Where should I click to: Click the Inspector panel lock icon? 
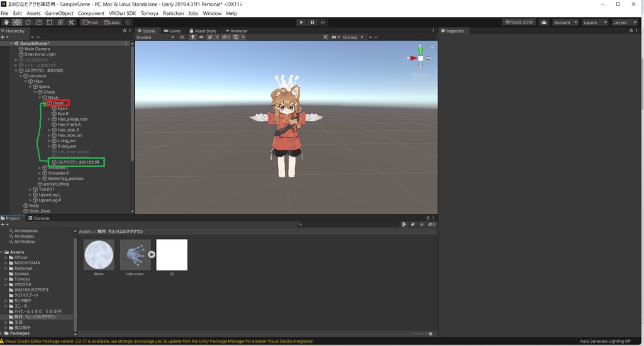coord(631,30)
